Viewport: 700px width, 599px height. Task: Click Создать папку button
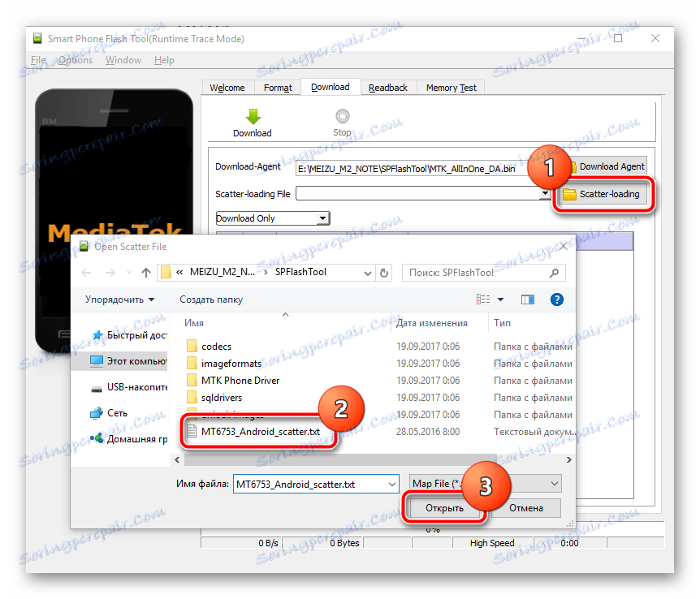pyautogui.click(x=211, y=299)
